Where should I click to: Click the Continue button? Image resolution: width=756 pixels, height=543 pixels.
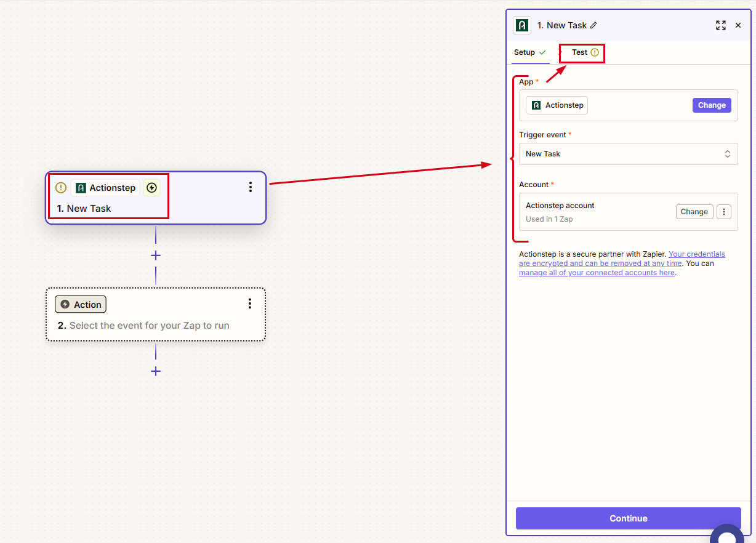pos(629,518)
